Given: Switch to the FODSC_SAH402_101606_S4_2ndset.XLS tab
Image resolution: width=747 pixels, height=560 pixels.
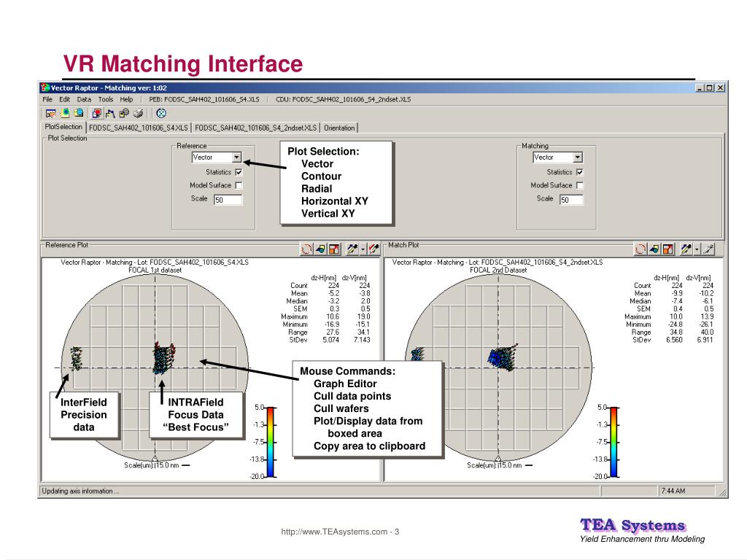Looking at the screenshot, I should point(256,128).
